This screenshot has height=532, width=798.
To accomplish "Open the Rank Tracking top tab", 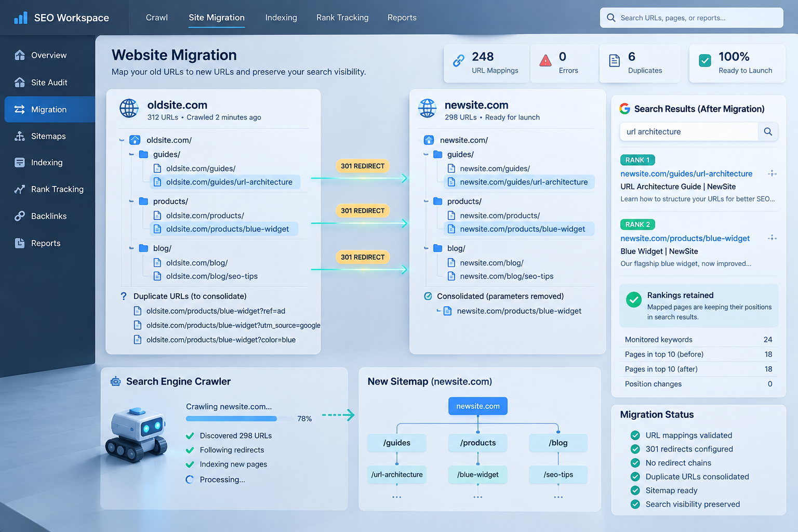I will coord(342,18).
